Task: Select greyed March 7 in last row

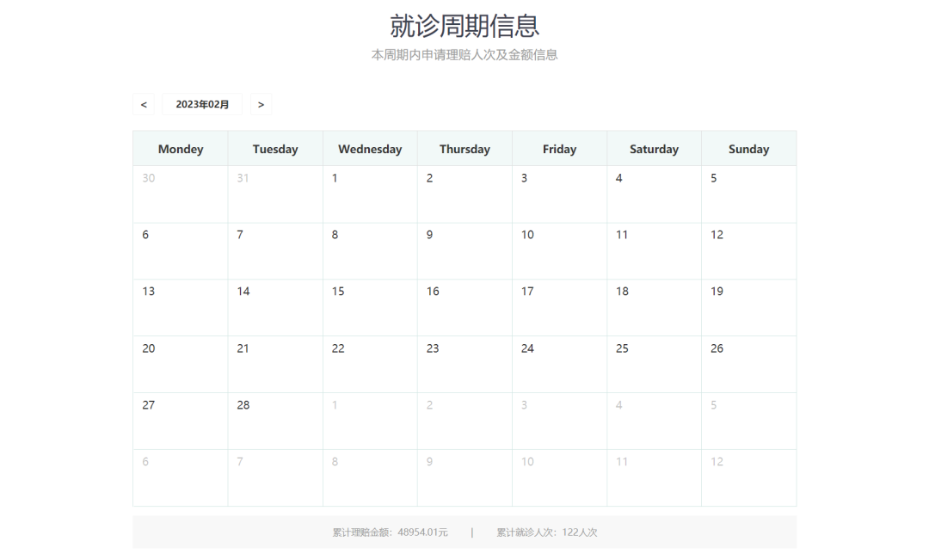Action: tap(275, 477)
